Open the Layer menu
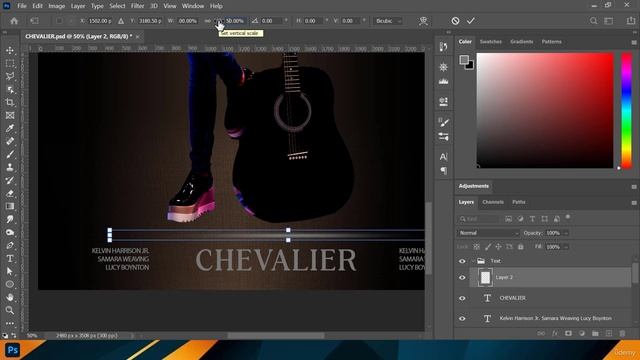The height and width of the screenshot is (360, 640). [x=78, y=6]
